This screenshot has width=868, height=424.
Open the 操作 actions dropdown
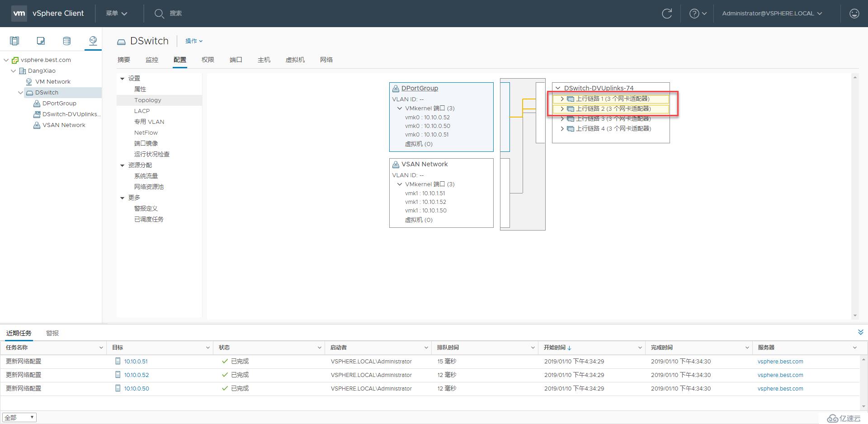click(x=194, y=41)
